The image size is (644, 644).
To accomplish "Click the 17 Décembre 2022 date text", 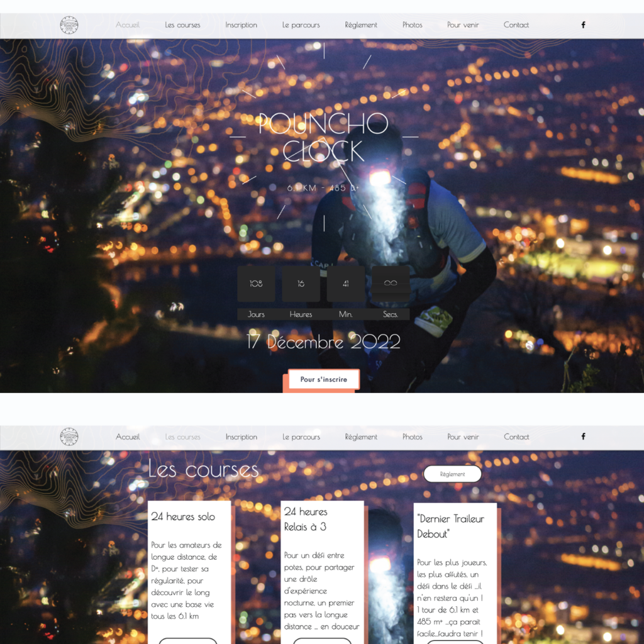I will tap(324, 341).
